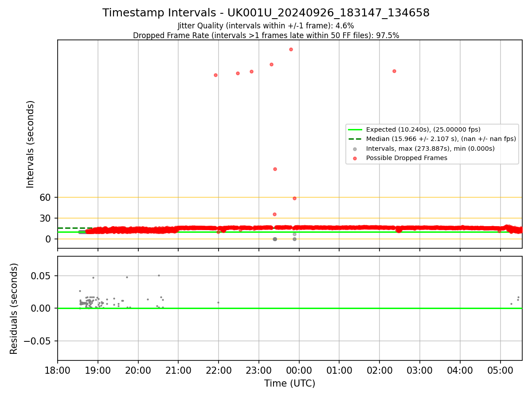532x399 pixels.
Task: Click the red point just above the 30-second line
Action: pyautogui.click(x=274, y=214)
